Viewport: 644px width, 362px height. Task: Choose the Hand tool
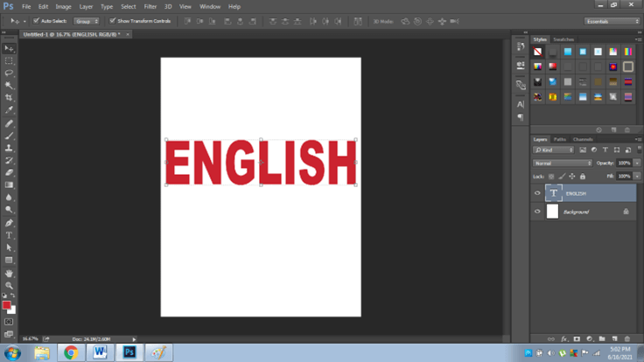10,273
